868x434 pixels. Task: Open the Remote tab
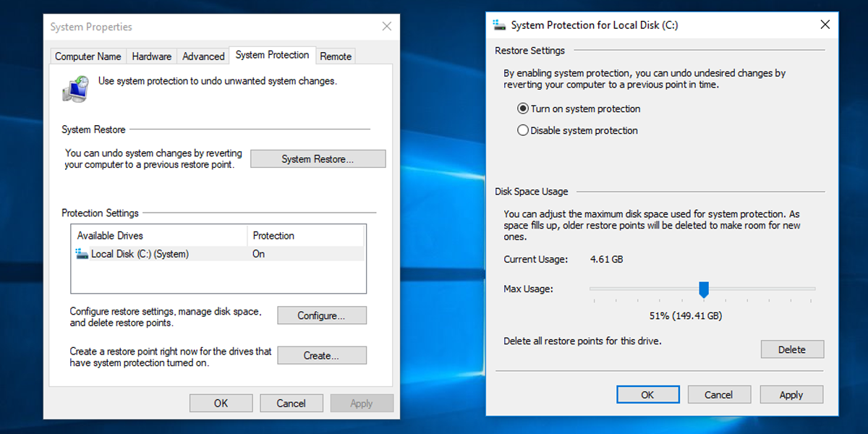[336, 56]
